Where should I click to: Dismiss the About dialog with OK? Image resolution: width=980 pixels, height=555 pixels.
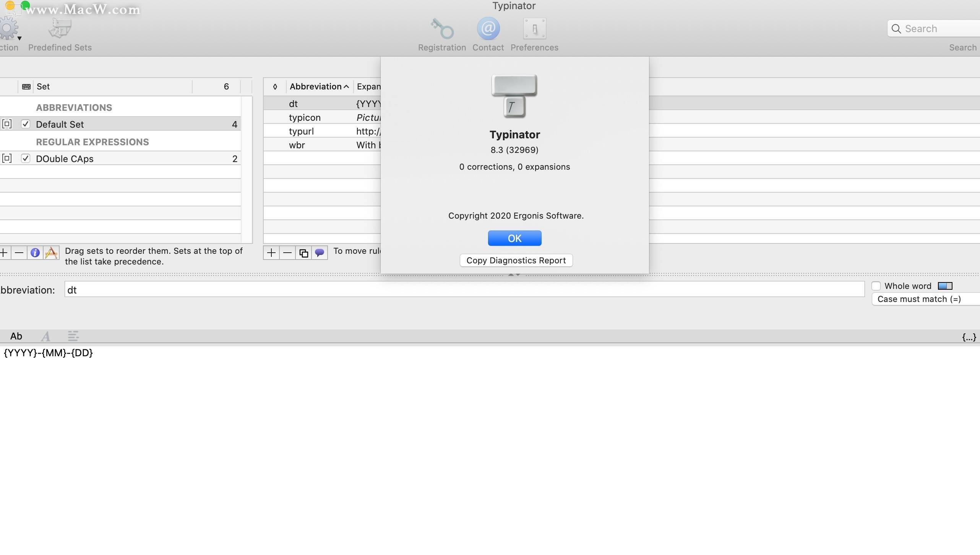[514, 238]
